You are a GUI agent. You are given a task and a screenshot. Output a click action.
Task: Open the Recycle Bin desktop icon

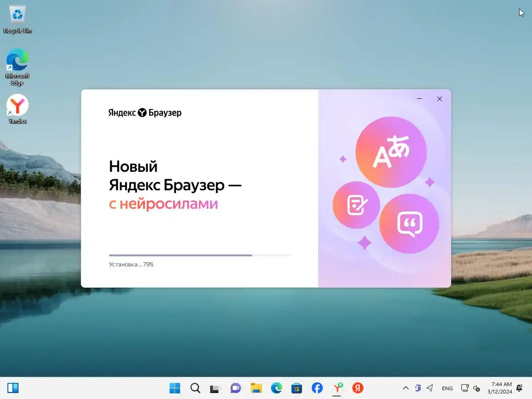click(x=17, y=20)
